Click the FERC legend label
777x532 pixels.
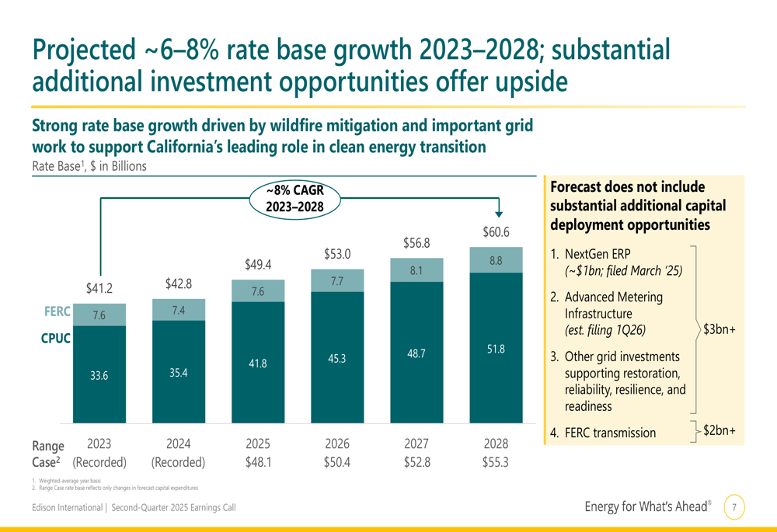pos(57,311)
